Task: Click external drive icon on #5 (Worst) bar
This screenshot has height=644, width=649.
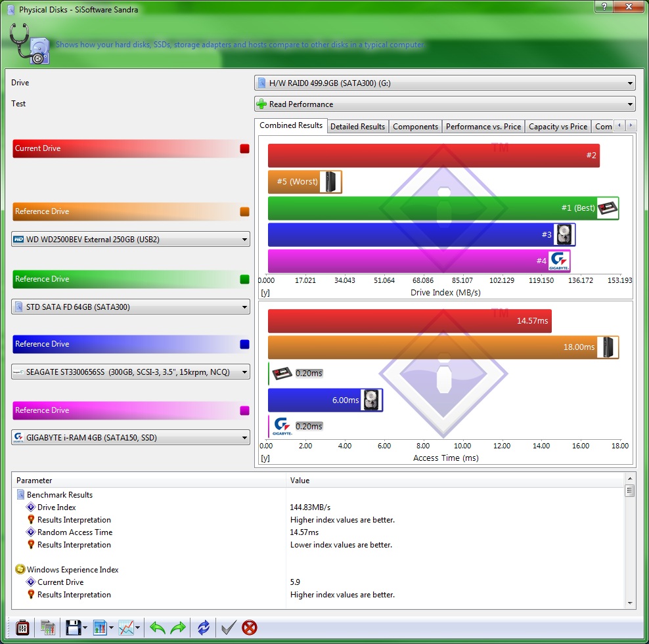Action: (x=330, y=182)
